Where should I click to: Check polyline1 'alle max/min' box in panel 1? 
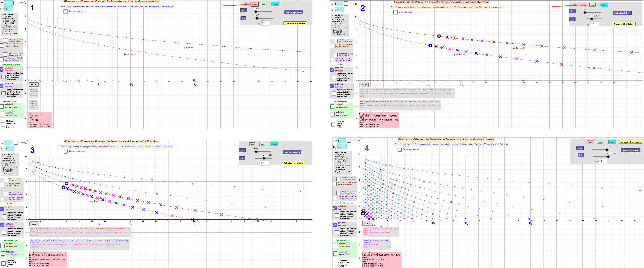pyautogui.click(x=2, y=106)
